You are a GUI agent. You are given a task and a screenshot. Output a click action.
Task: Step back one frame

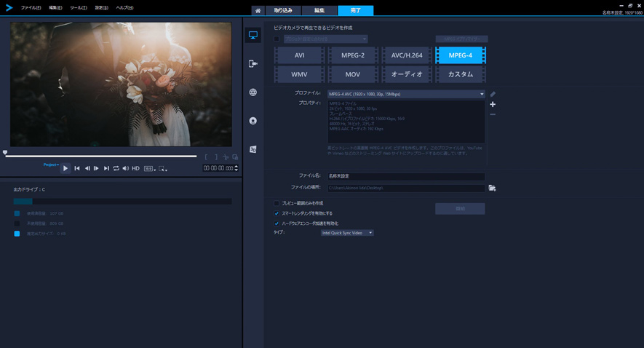click(87, 168)
